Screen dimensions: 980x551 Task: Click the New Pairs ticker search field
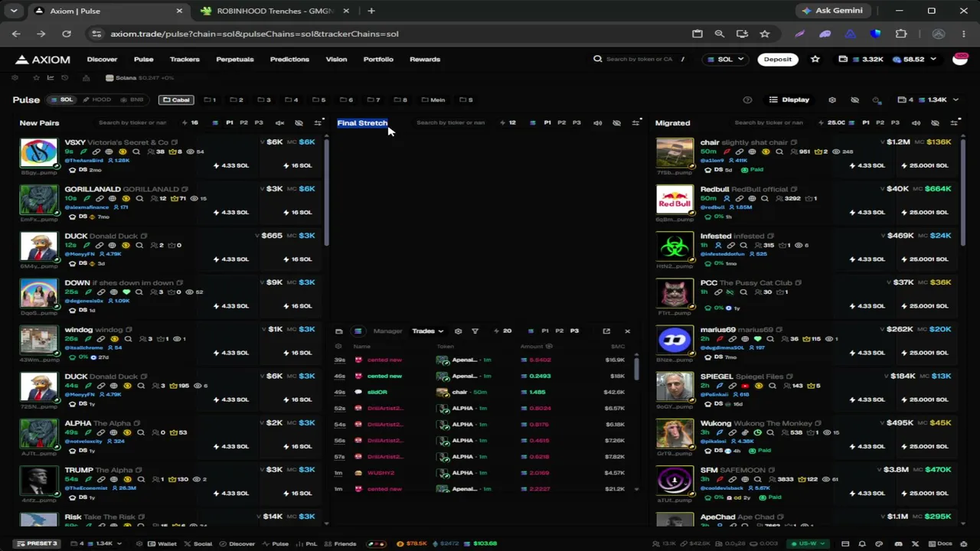coord(131,122)
